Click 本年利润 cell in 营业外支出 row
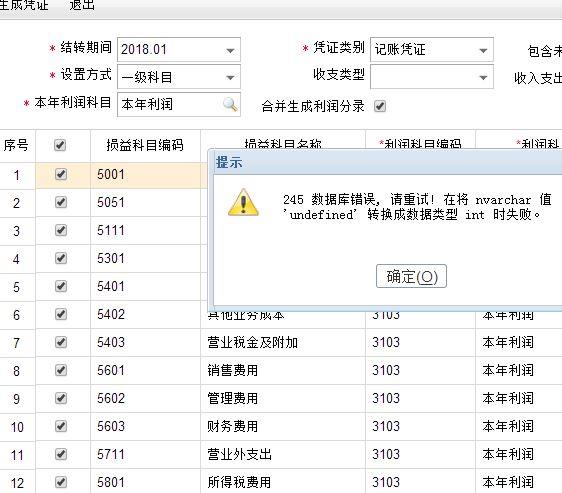The height and width of the screenshot is (493, 562). pyautogui.click(x=519, y=454)
